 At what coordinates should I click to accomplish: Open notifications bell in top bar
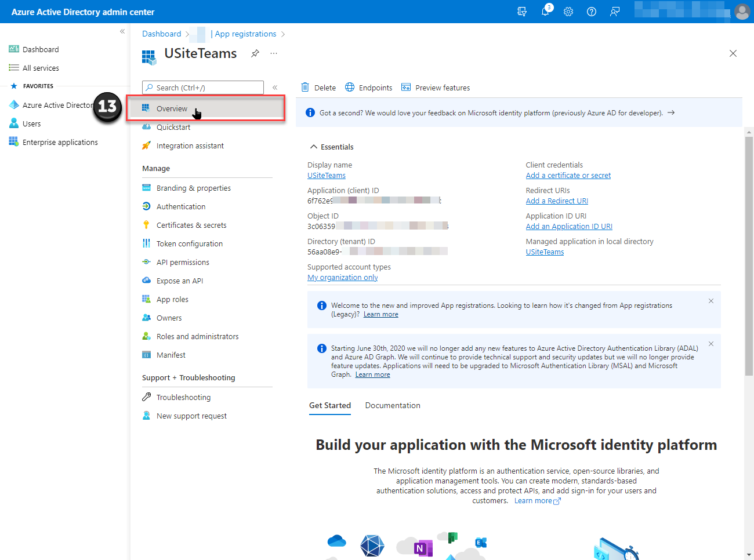point(545,11)
